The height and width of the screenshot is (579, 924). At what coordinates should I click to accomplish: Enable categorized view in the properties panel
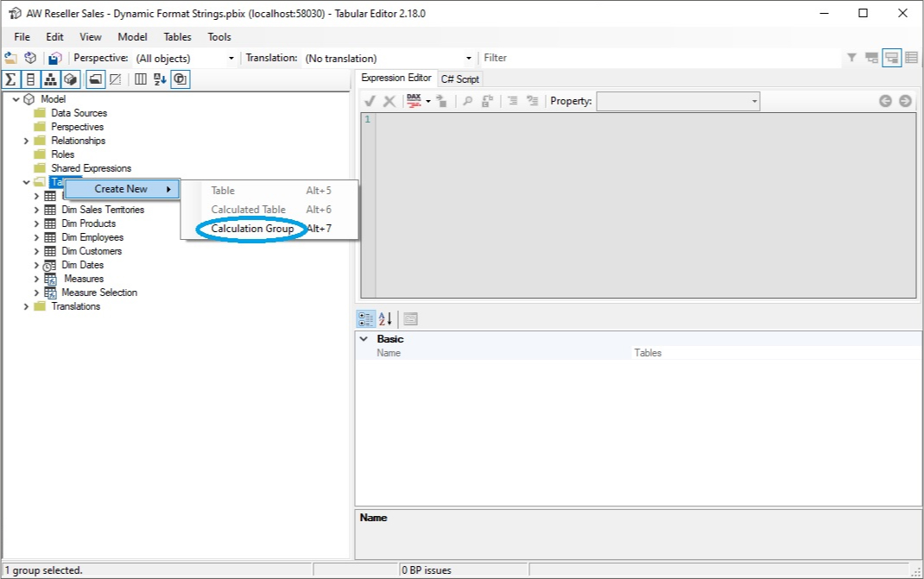[364, 318]
